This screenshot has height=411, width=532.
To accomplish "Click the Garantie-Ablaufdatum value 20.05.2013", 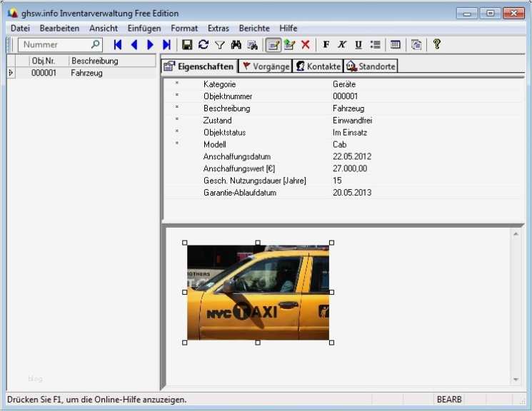I will click(x=352, y=193).
